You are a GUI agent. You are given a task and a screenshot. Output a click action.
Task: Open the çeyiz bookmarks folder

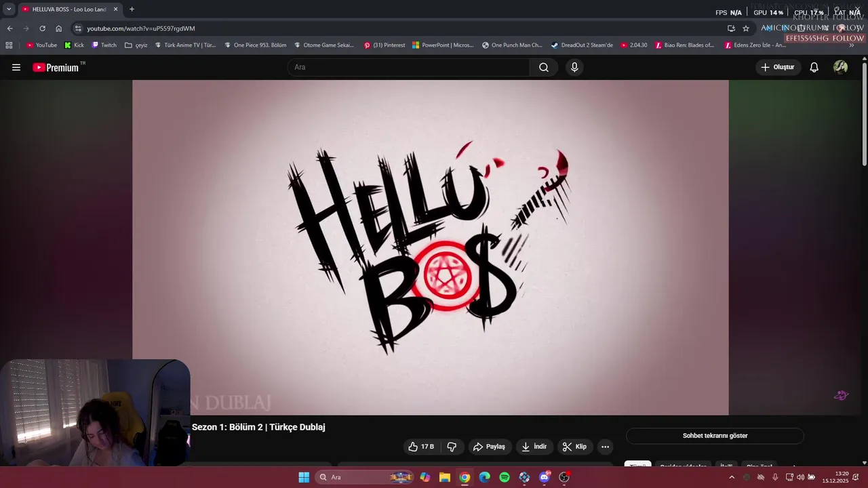tap(136, 45)
